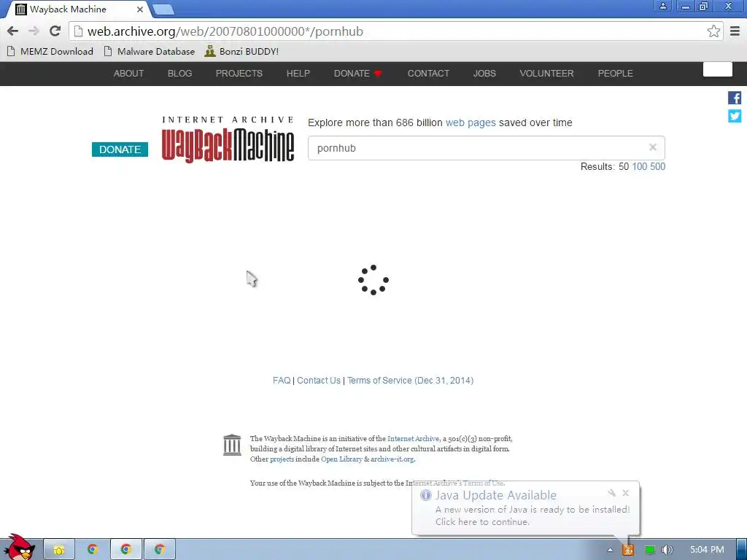Click the Angry Birds start button
Image resolution: width=747 pixels, height=560 pixels.
[x=18, y=548]
